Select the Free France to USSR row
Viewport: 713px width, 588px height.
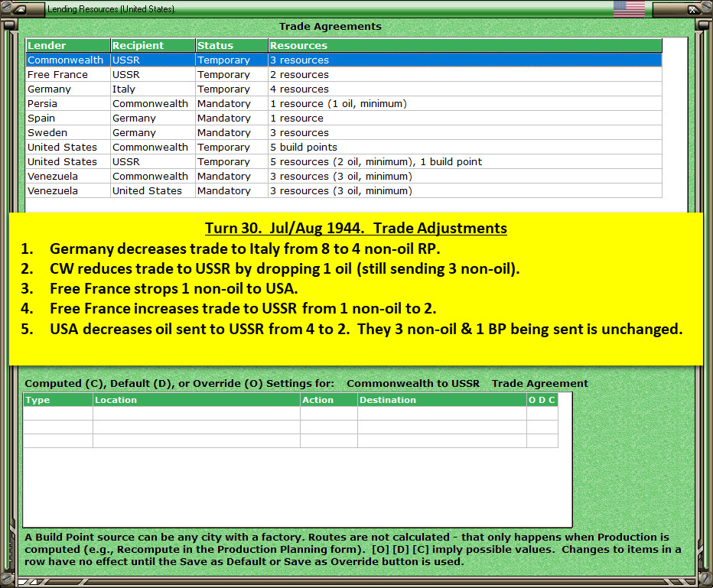(343, 74)
